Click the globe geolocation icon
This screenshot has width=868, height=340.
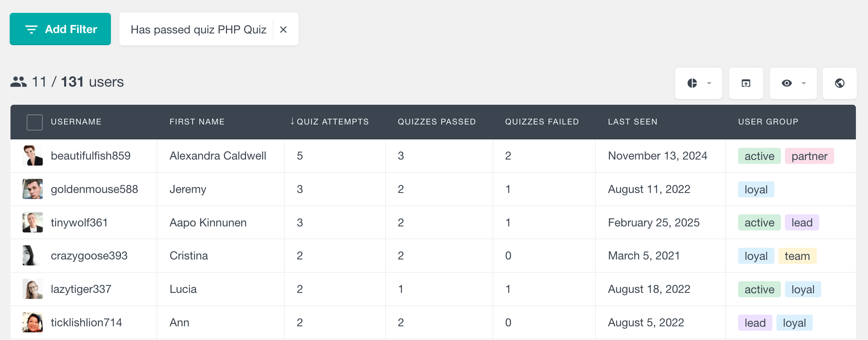839,83
